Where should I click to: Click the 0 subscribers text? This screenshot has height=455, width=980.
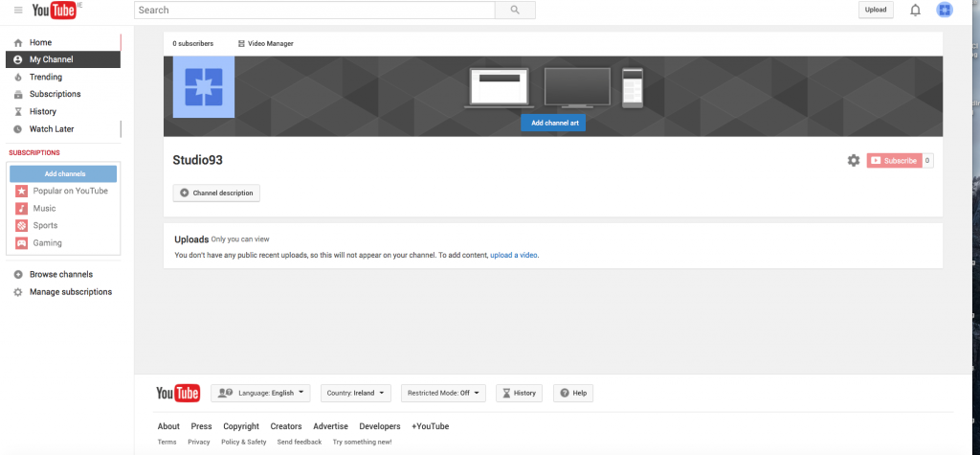tap(193, 44)
